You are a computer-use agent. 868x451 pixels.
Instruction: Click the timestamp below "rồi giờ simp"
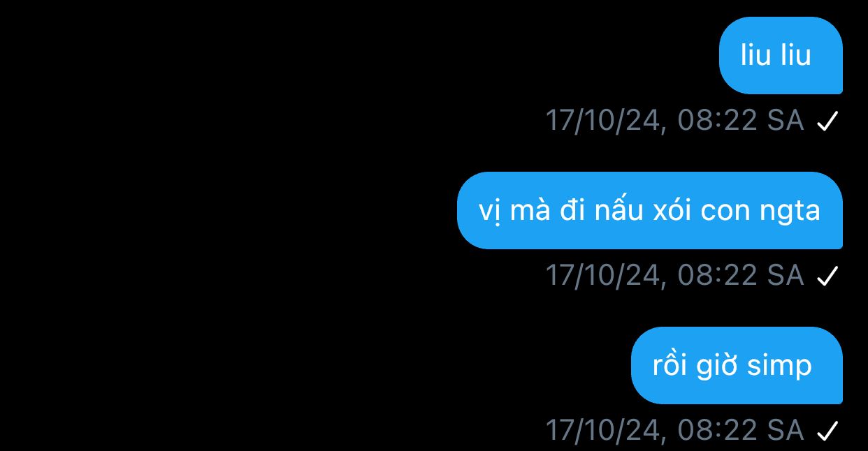click(x=674, y=431)
